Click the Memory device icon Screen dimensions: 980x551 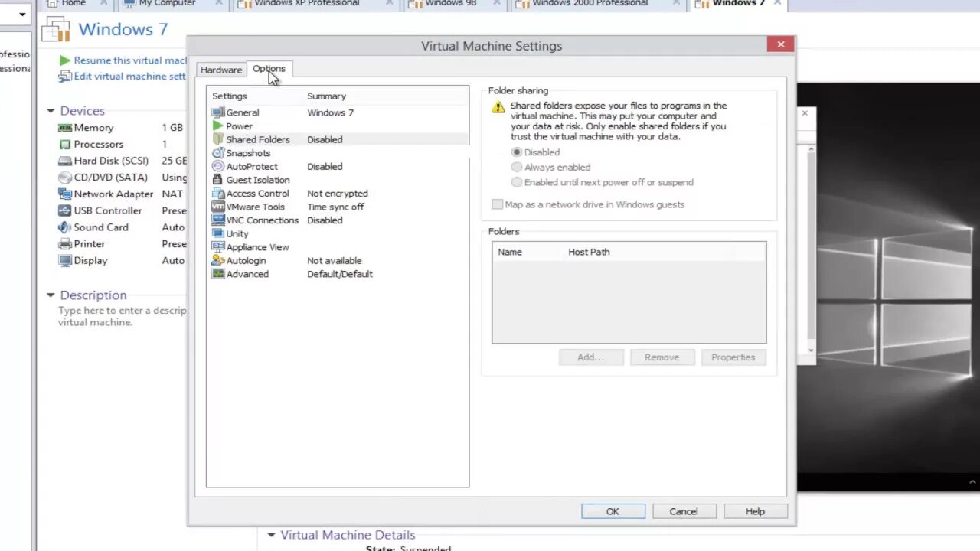pyautogui.click(x=65, y=128)
